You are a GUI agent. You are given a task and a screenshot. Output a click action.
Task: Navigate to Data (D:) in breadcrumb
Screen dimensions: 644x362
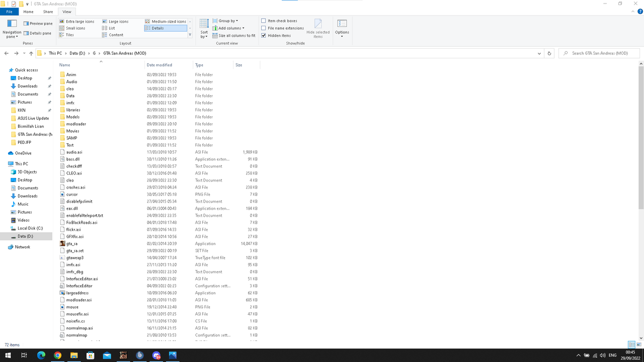tap(76, 53)
